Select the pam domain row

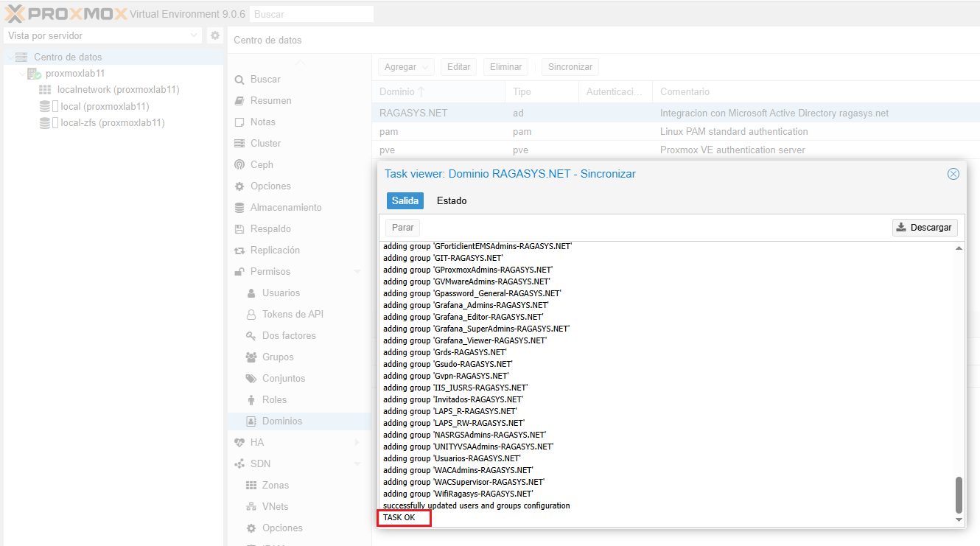click(676, 132)
